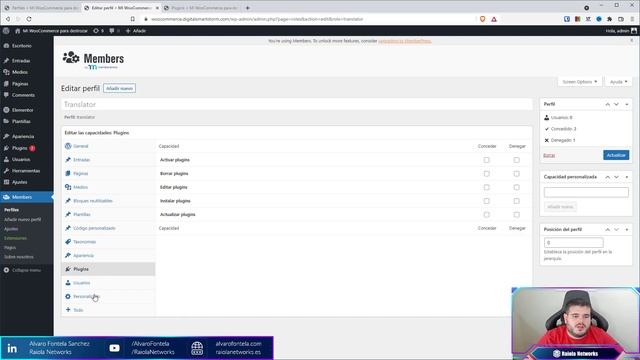Click the Escritorio dashboard icon

[x=6, y=46]
